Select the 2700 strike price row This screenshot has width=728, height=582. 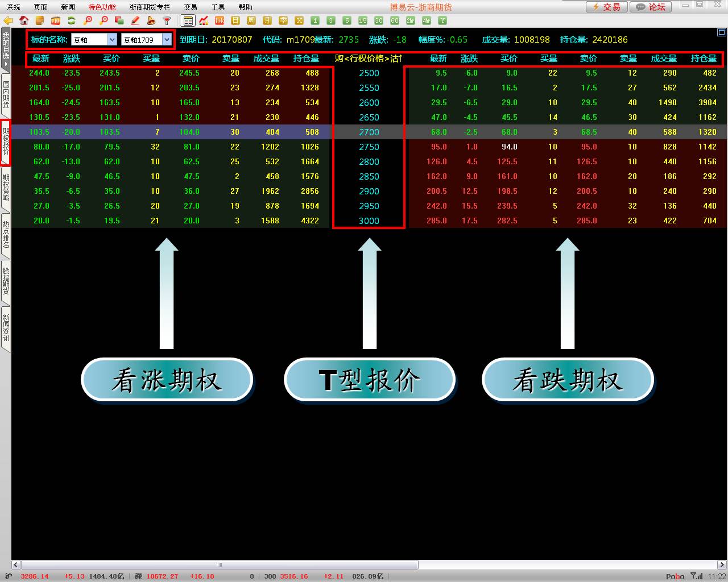click(x=369, y=132)
